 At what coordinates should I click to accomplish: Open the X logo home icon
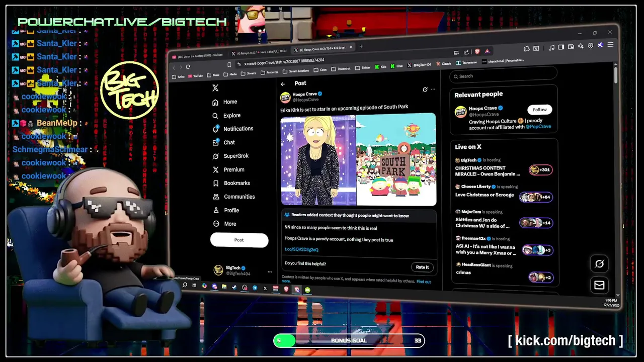point(215,88)
